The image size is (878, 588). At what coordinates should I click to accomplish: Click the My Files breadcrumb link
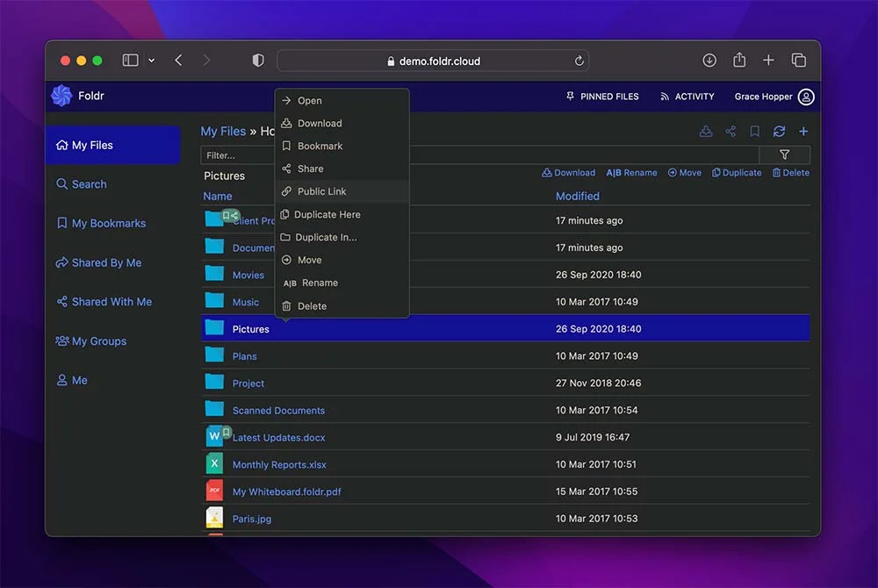tap(223, 131)
